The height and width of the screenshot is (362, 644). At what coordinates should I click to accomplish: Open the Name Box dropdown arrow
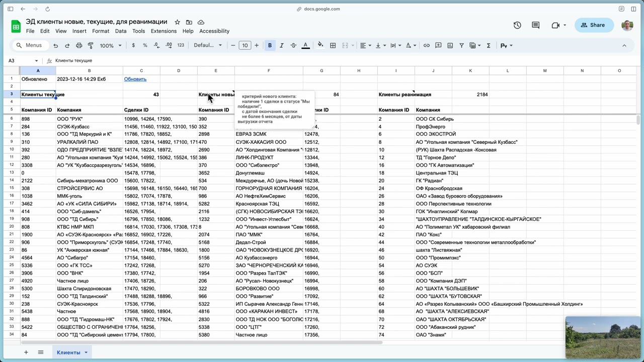tap(36, 61)
